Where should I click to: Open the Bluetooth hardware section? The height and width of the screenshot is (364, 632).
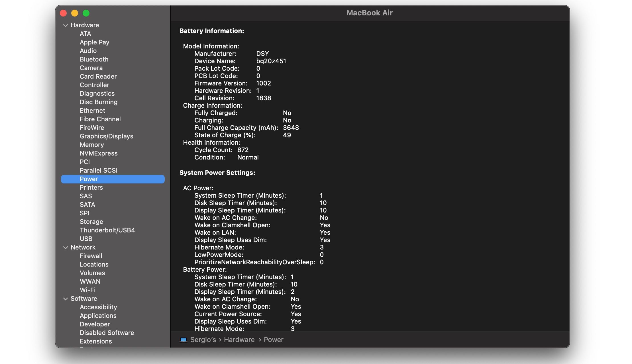click(94, 59)
